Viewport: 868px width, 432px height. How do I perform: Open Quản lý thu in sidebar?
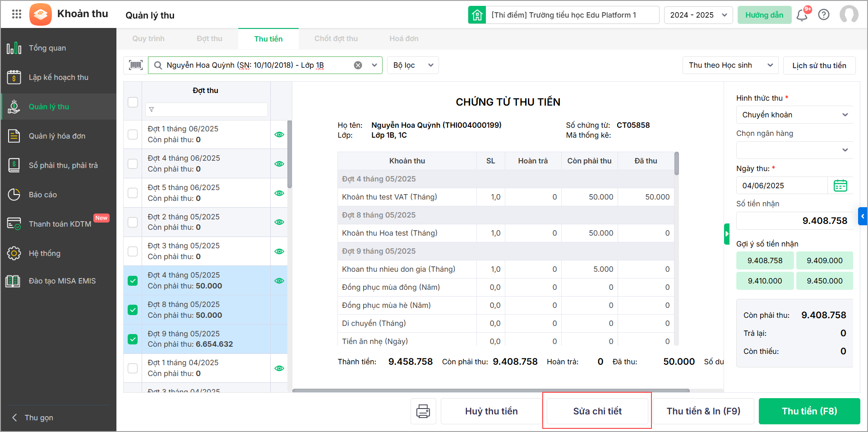(59, 107)
